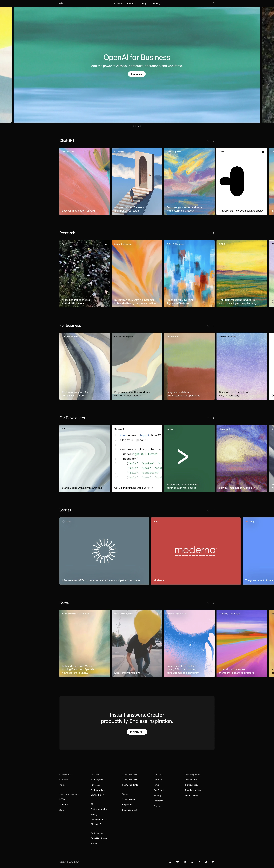Show next Stories with right arrow
This screenshot has height=868, width=274.
pyautogui.click(x=214, y=510)
